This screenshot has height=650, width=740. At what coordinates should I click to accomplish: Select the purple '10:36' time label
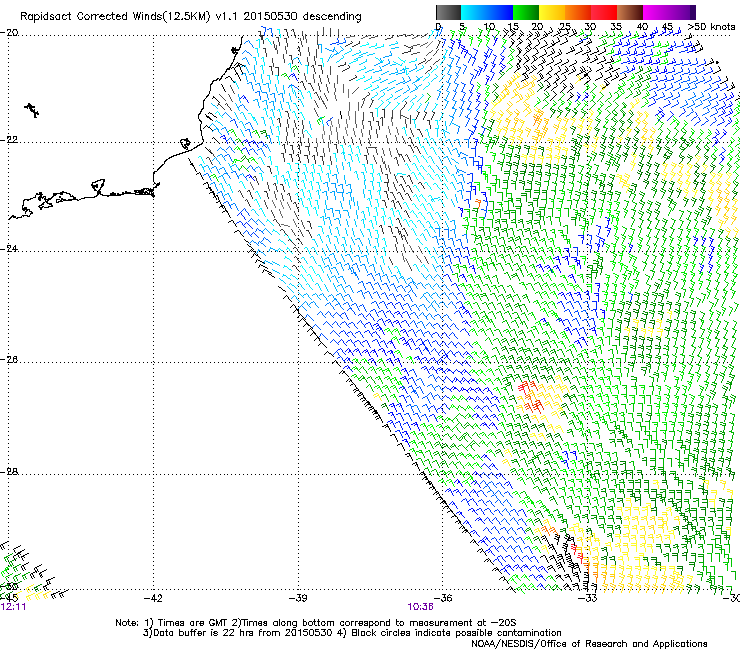point(420,607)
